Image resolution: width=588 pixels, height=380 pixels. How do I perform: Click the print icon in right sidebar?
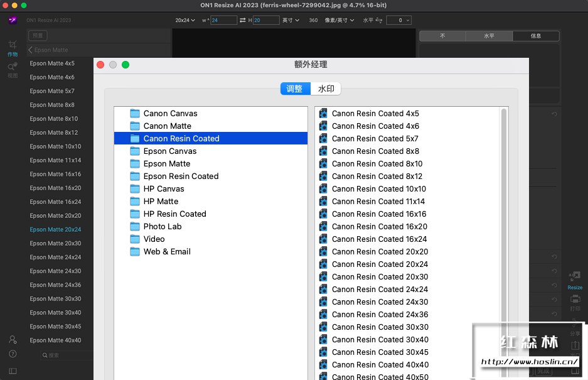coord(575,299)
